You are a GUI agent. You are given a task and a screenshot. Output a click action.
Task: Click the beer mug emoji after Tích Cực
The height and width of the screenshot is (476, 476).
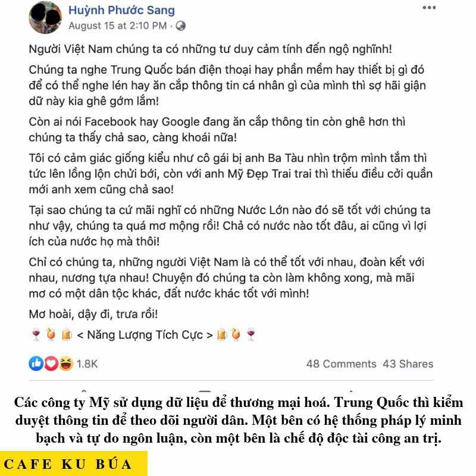click(222, 335)
